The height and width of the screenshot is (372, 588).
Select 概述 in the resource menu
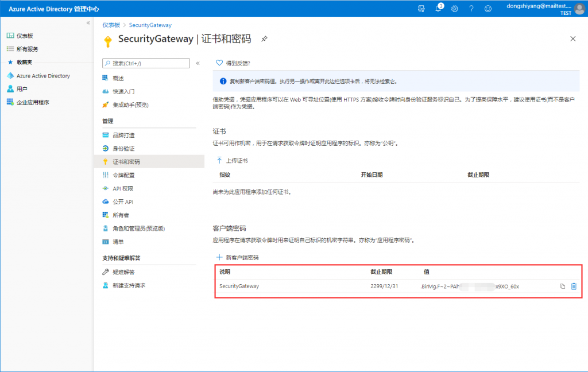coord(118,78)
